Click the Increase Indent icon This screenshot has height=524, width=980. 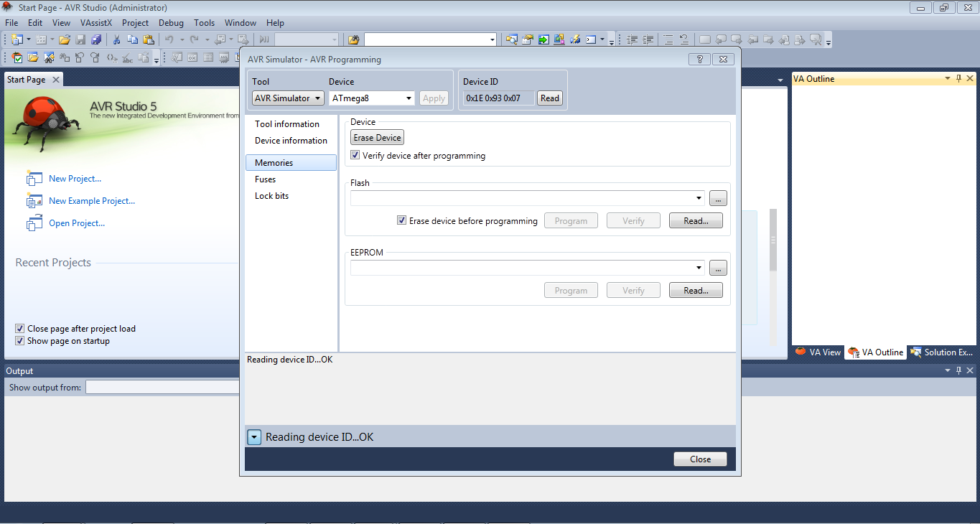tap(648, 39)
